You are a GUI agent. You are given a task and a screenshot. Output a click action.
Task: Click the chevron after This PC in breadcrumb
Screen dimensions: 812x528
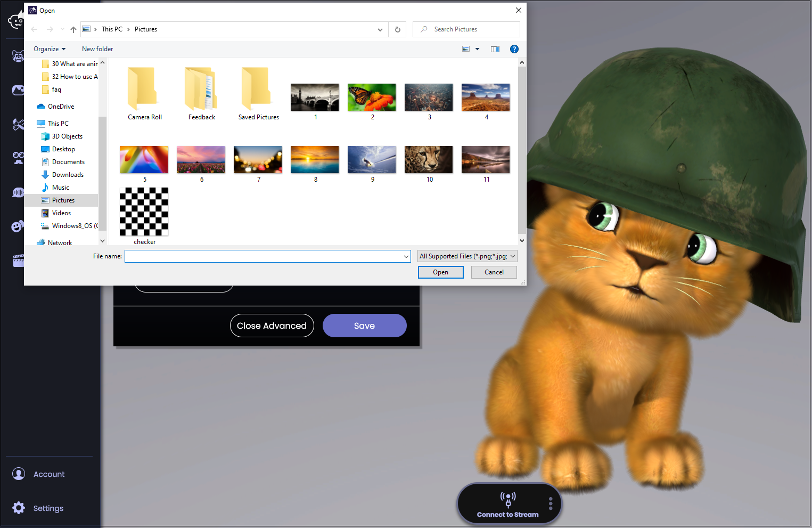tap(128, 29)
